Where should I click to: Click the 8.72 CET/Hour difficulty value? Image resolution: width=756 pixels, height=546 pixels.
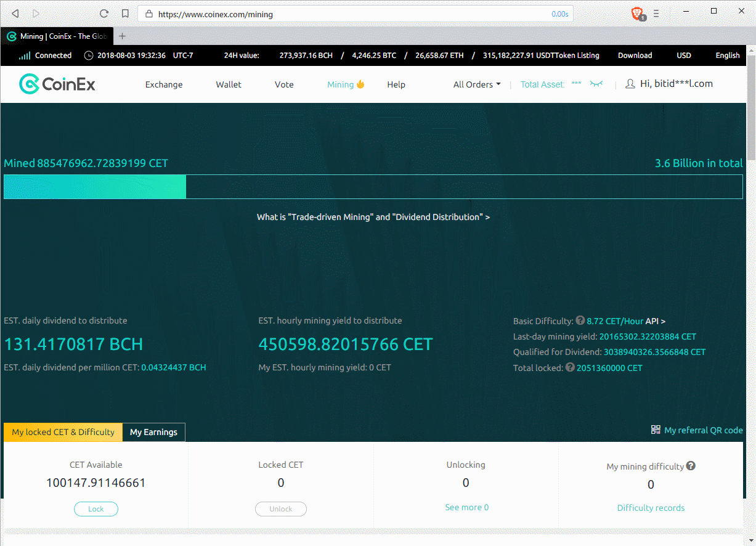click(x=615, y=321)
